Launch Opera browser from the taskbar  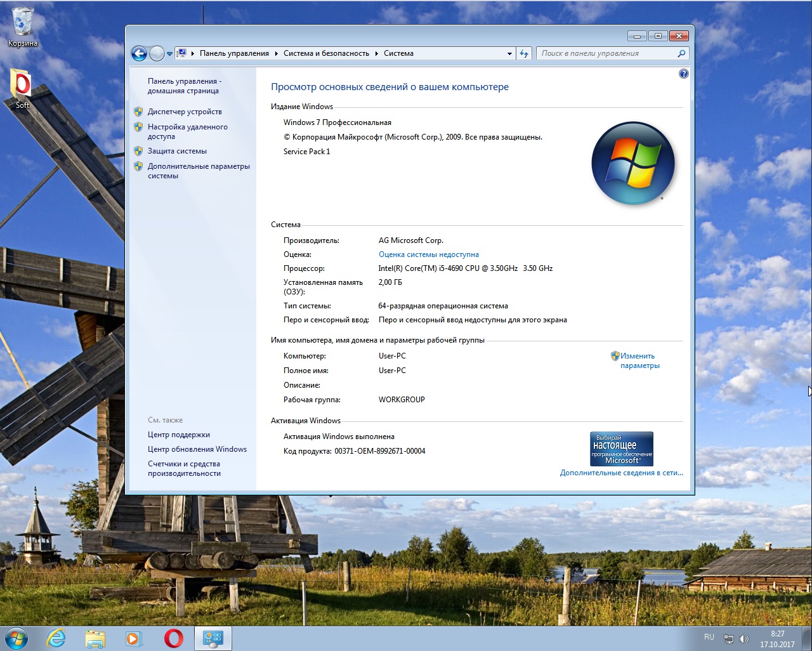coord(173,638)
